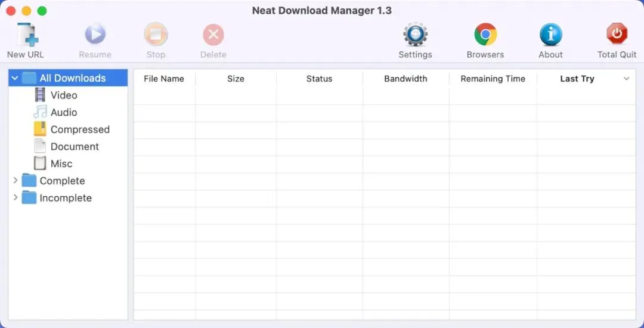Click the Document page icon
Viewport: 644px width, 328px height.
pyautogui.click(x=40, y=146)
